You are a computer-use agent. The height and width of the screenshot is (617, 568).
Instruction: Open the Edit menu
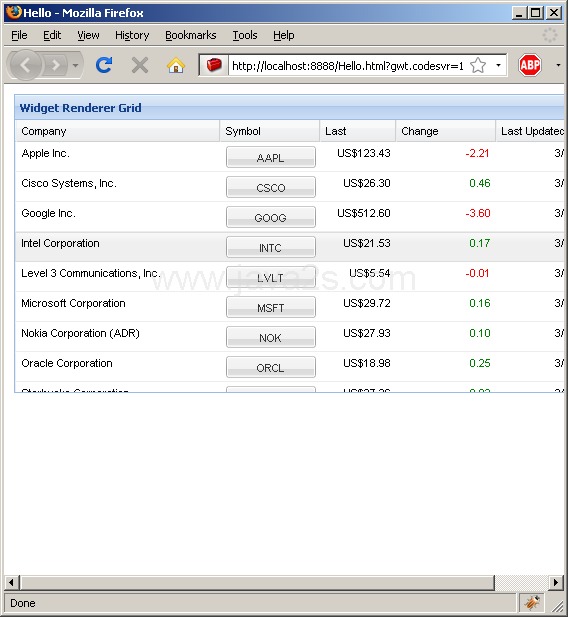click(x=52, y=35)
